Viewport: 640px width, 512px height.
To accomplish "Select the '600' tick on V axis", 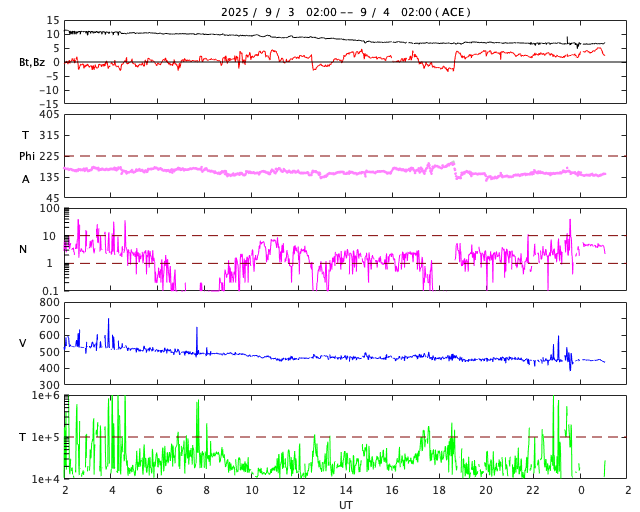I will click(49, 335).
